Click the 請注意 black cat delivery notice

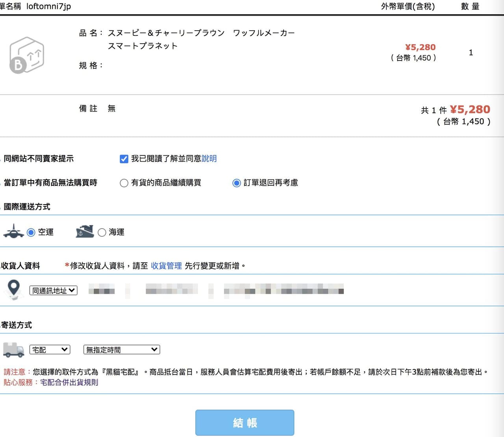pyautogui.click(x=246, y=372)
